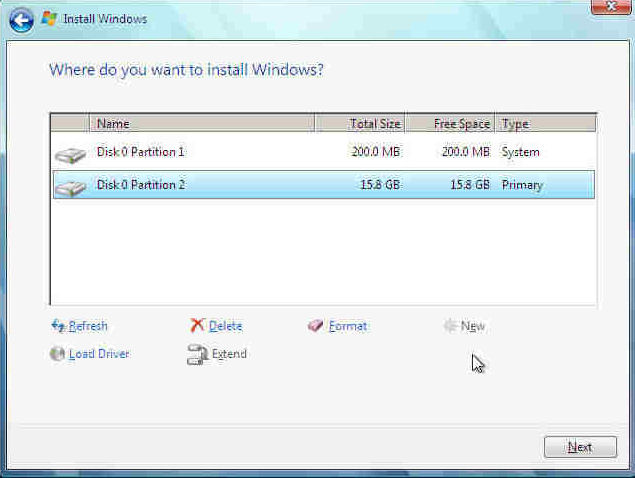The height and width of the screenshot is (478, 635).
Task: Click the Free Space column header
Action: tap(451, 124)
